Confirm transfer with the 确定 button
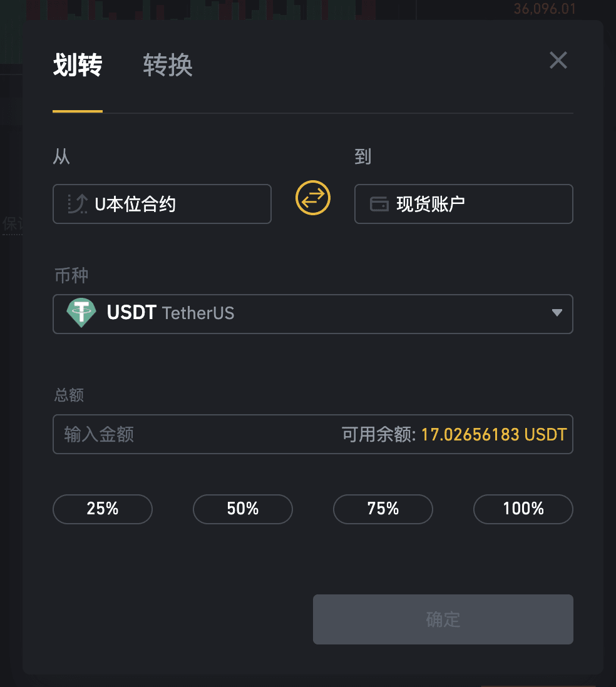Screen dimensions: 616x687 point(443,619)
